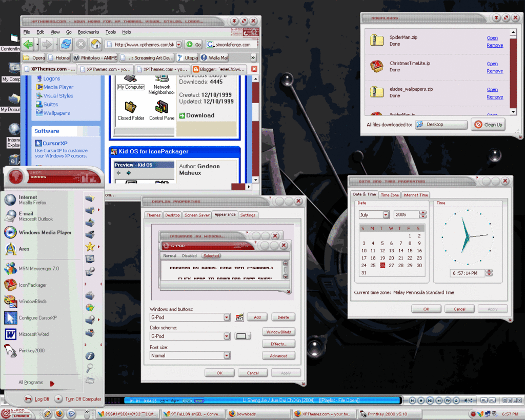
Task: Click the Downloads list vertical scrollbar down arrow
Action: pyautogui.click(x=513, y=112)
